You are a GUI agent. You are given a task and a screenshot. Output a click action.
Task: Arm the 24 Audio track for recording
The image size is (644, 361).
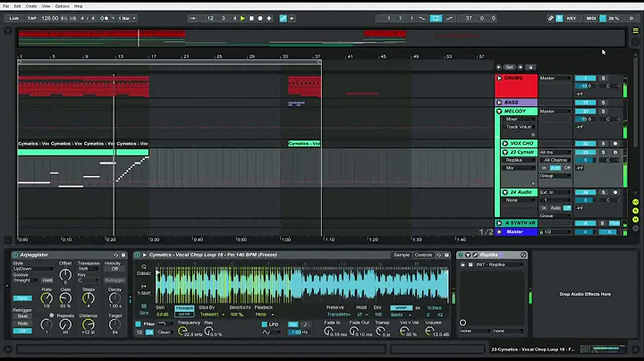[x=615, y=192]
